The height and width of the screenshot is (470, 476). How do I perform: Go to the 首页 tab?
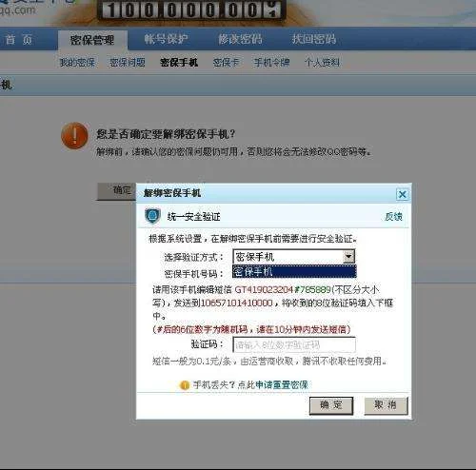click(19, 40)
